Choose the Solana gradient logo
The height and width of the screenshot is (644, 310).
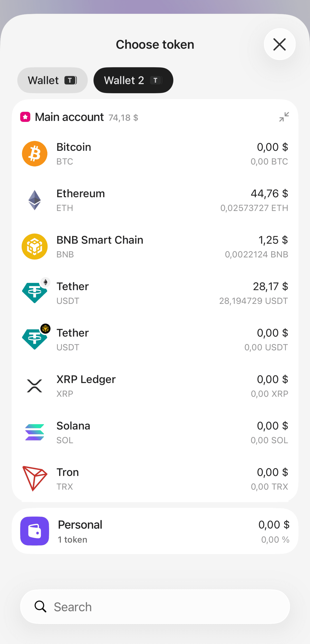(35, 432)
